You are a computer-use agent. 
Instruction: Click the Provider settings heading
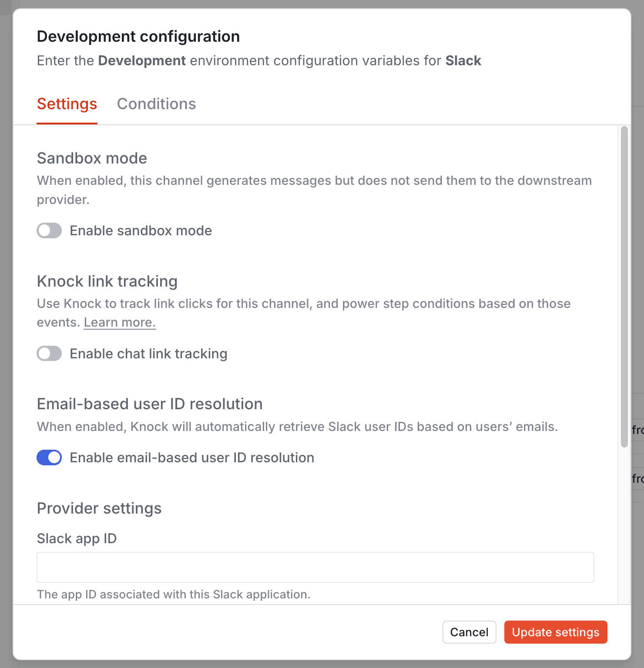click(x=99, y=508)
